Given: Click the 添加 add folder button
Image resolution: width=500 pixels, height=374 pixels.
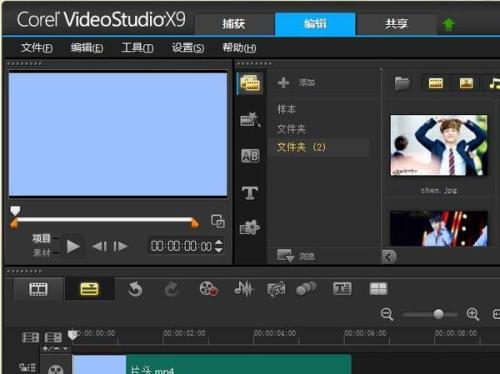Looking at the screenshot, I should pyautogui.click(x=296, y=82).
